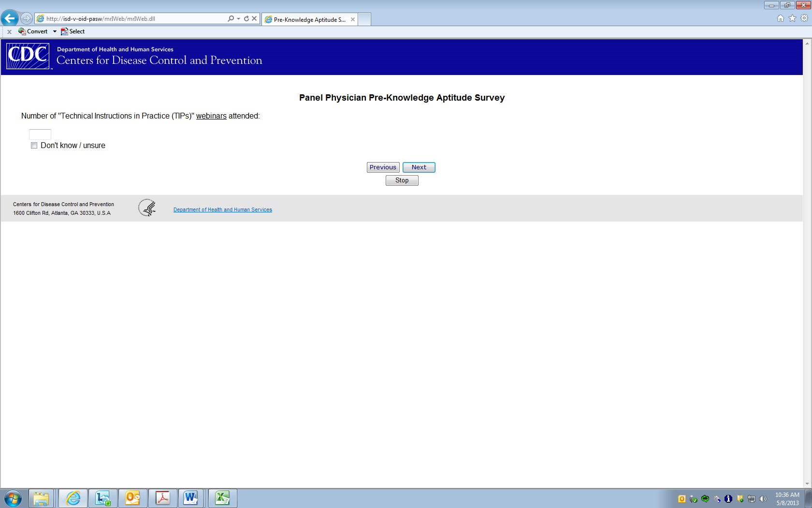Click the network tray icon
This screenshot has height=508, width=812.
752,499
